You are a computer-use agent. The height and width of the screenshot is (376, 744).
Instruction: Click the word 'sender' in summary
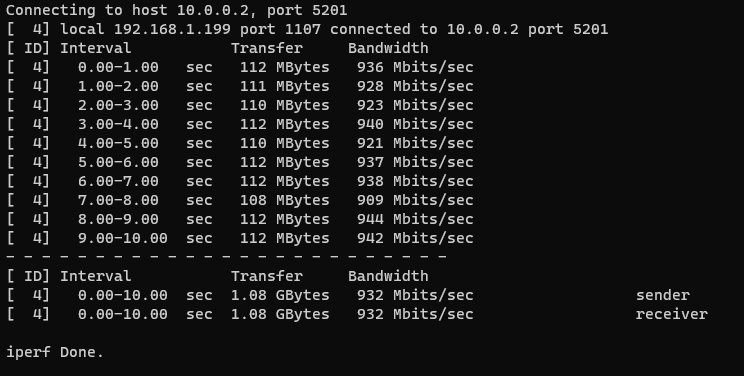663,295
